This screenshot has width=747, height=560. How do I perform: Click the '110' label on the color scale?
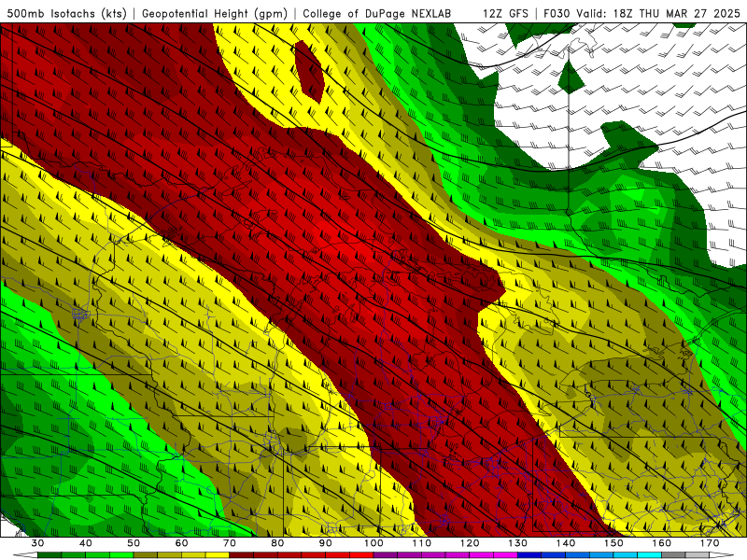(x=422, y=543)
